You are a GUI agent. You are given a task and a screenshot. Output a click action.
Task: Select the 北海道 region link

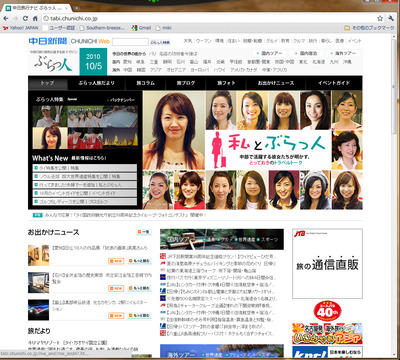(318, 62)
